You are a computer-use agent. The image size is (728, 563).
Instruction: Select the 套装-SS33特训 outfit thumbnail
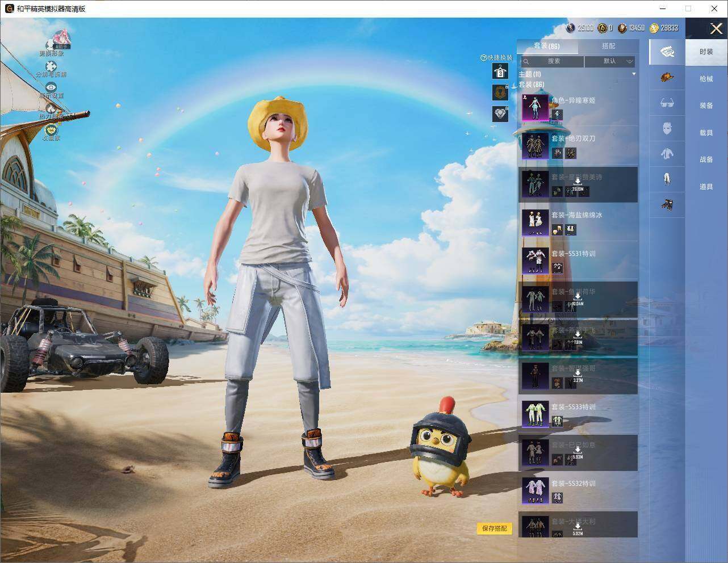[535, 414]
